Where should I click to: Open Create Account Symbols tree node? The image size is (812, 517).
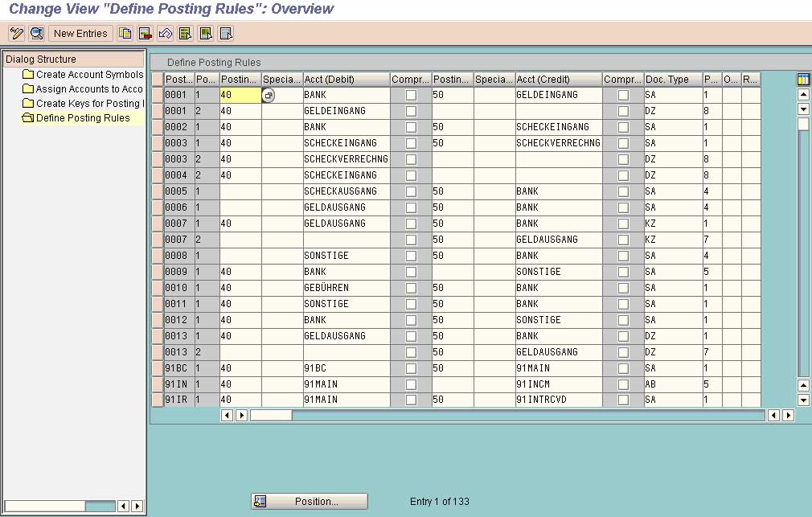(x=89, y=75)
